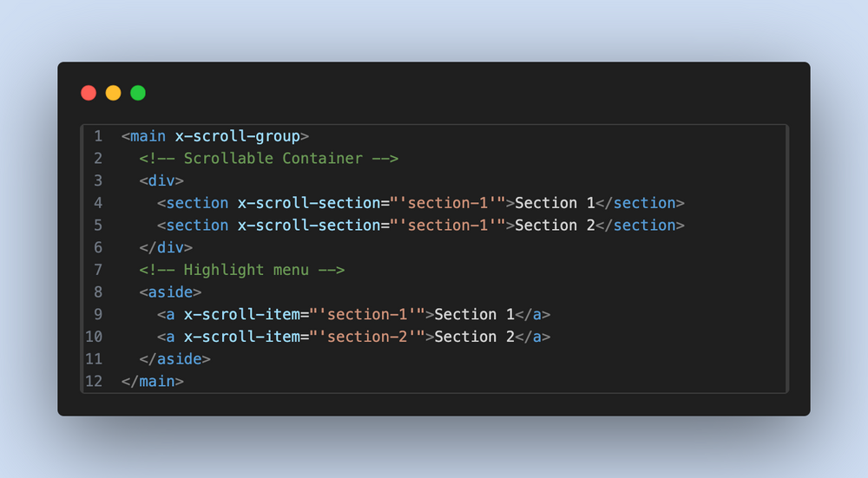
Task: Click "Section 2" text on line 5
Action: point(555,226)
